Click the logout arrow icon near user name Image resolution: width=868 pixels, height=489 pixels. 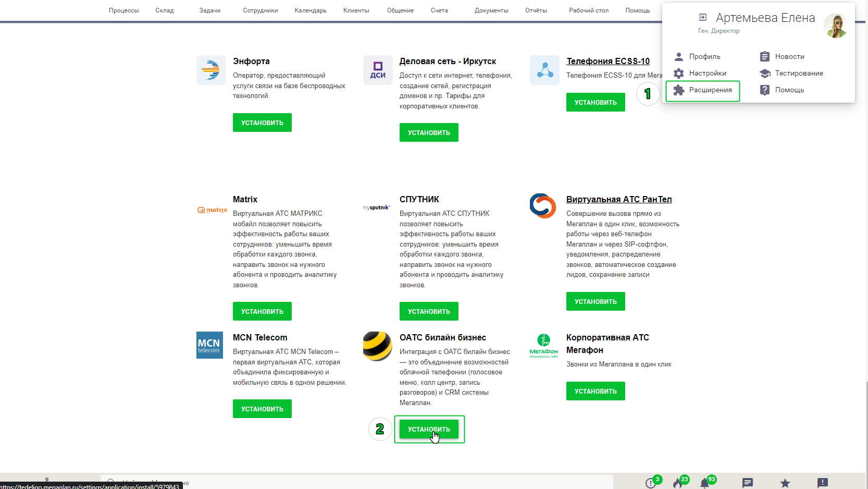(702, 17)
